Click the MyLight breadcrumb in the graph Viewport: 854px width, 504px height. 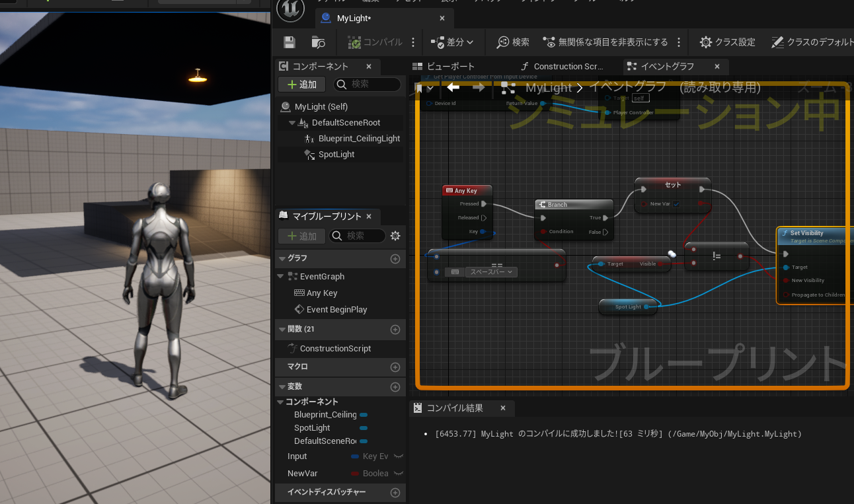click(x=549, y=88)
